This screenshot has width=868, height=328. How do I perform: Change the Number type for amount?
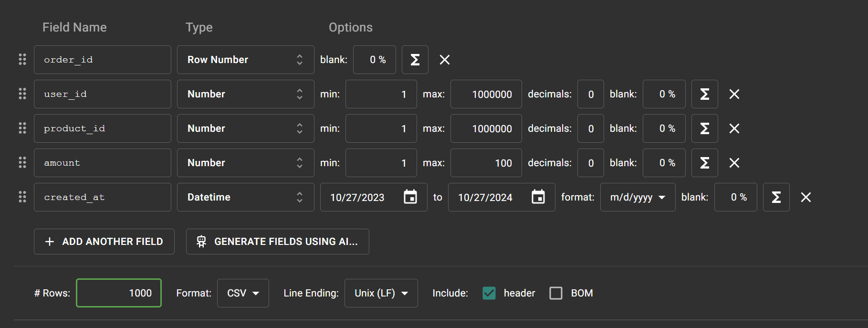pos(246,163)
